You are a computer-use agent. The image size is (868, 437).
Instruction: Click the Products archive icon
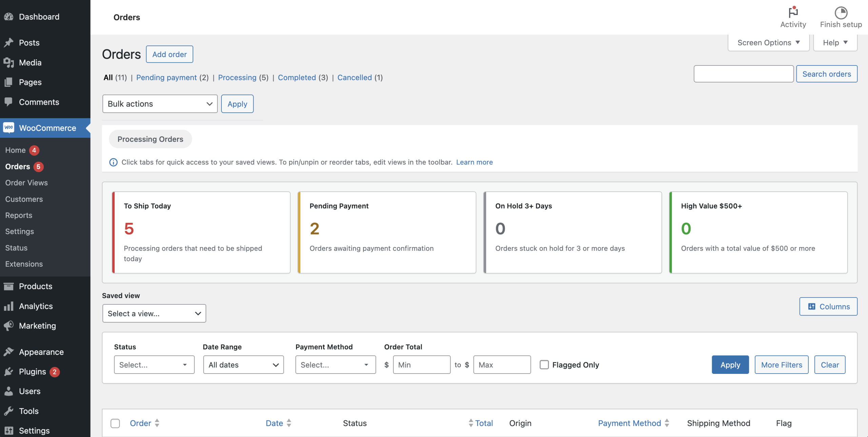9,286
